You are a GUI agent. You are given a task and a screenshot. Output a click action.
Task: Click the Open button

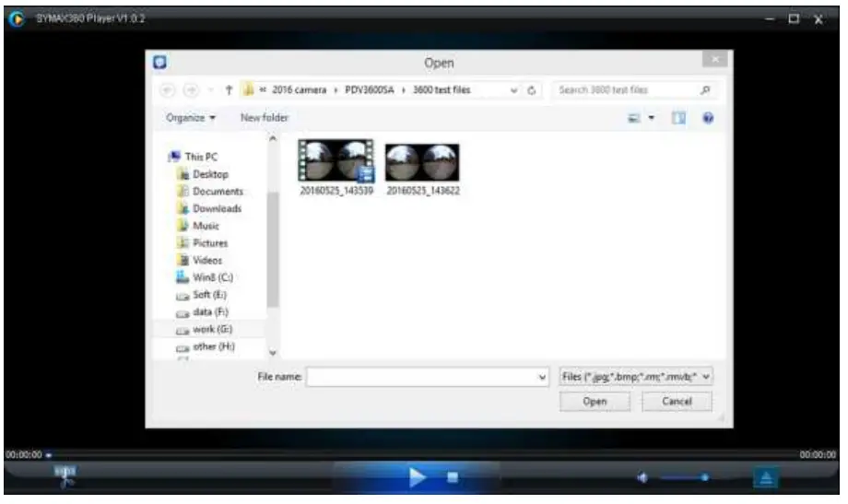click(x=595, y=402)
